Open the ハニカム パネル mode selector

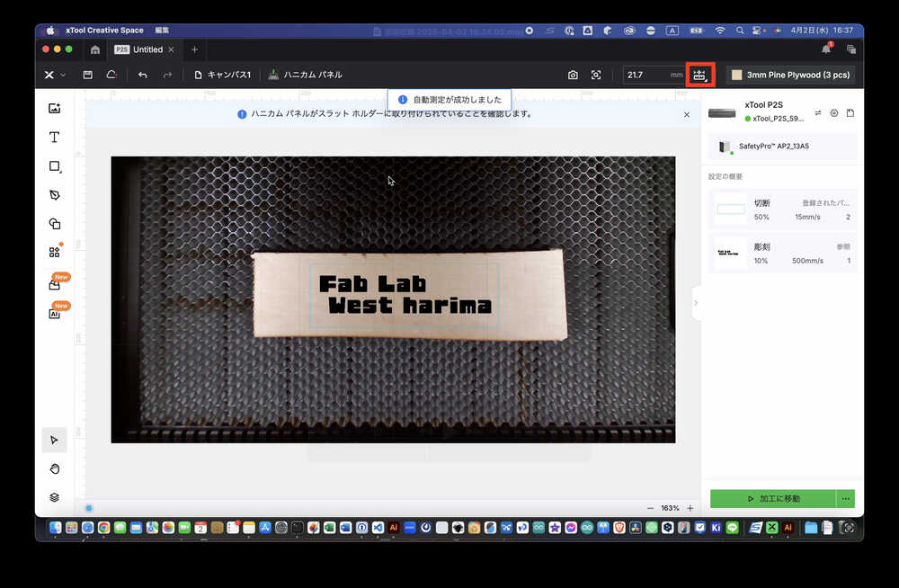pos(306,75)
